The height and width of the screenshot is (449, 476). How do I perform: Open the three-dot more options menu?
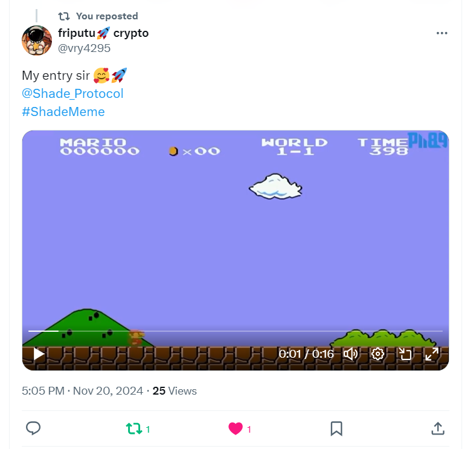pos(442,33)
